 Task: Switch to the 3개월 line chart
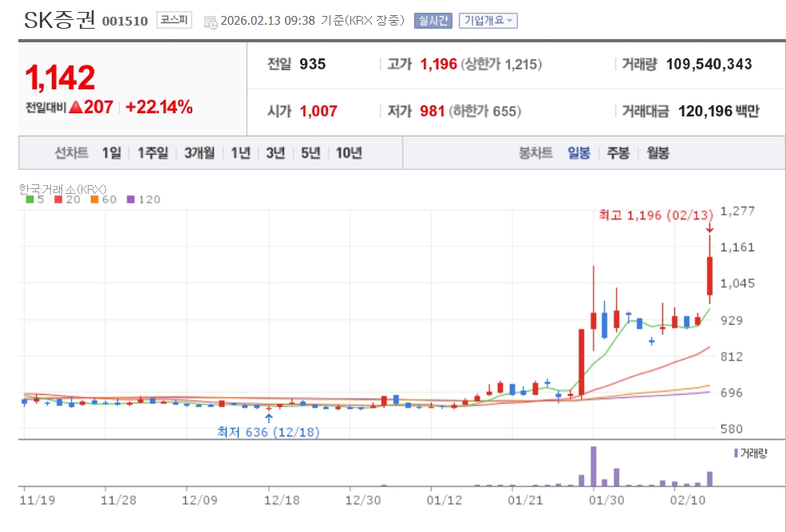point(199,153)
